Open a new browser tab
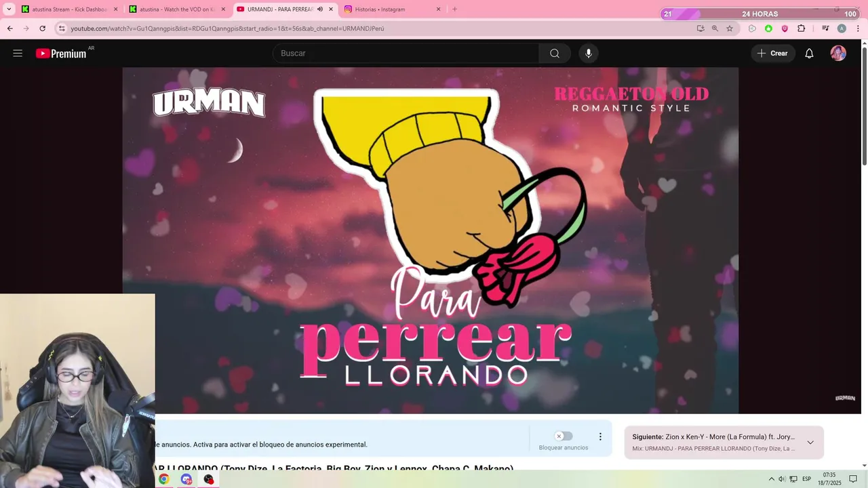This screenshot has height=488, width=868. coord(454,9)
